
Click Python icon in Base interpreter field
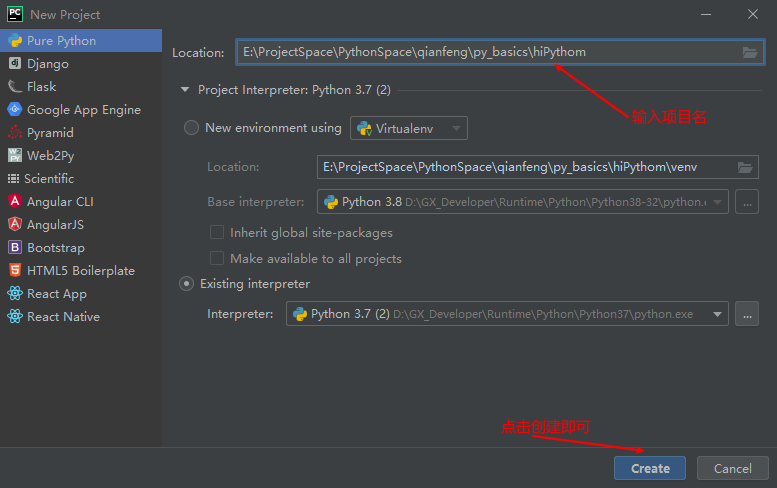click(x=331, y=202)
